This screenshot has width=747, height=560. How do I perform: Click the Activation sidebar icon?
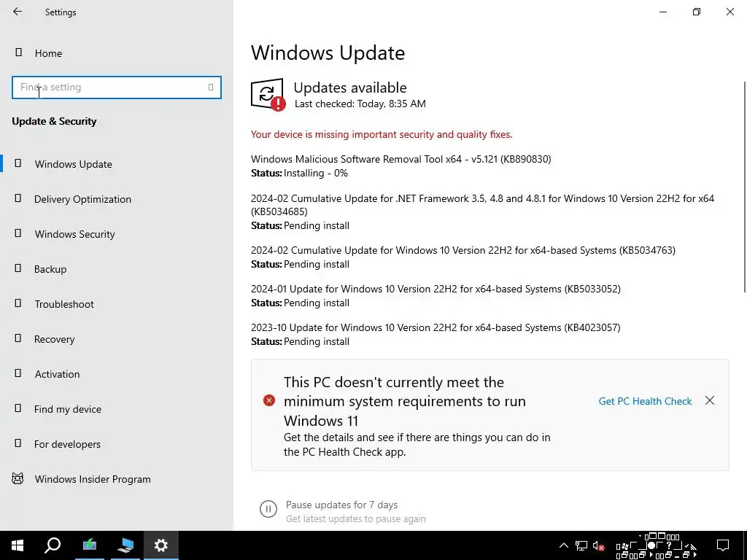tap(18, 373)
